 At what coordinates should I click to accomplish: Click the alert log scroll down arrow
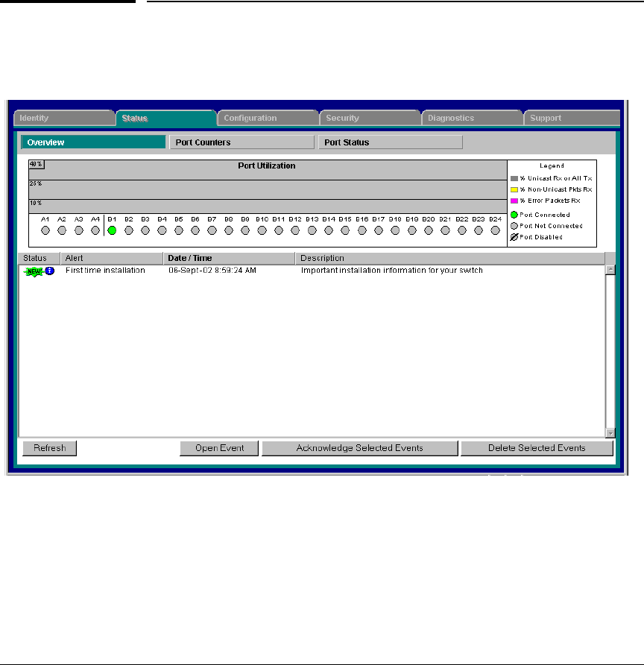(610, 433)
